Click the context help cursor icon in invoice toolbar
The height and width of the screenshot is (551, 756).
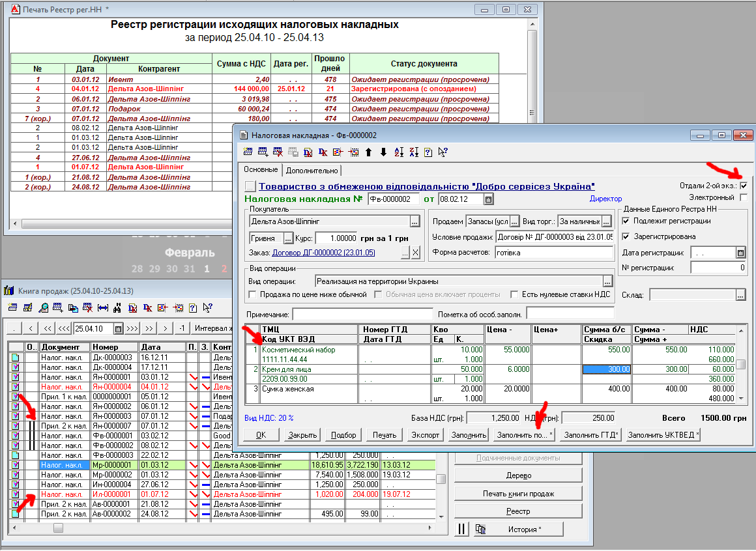click(x=443, y=152)
